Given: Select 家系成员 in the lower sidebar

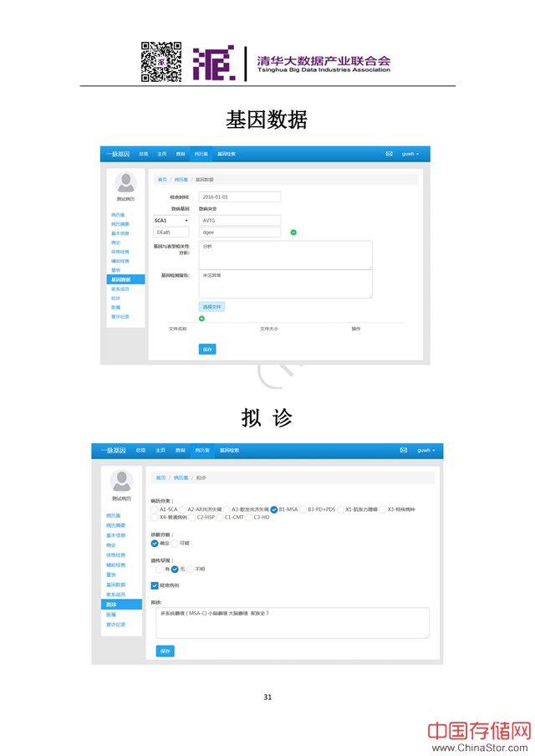Looking at the screenshot, I should [116, 594].
